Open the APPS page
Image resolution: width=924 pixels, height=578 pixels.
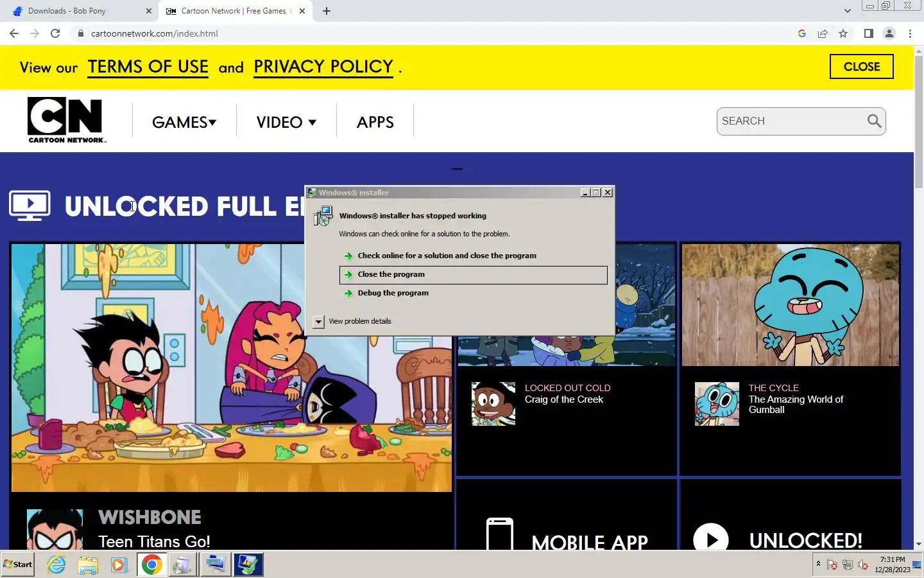point(375,121)
